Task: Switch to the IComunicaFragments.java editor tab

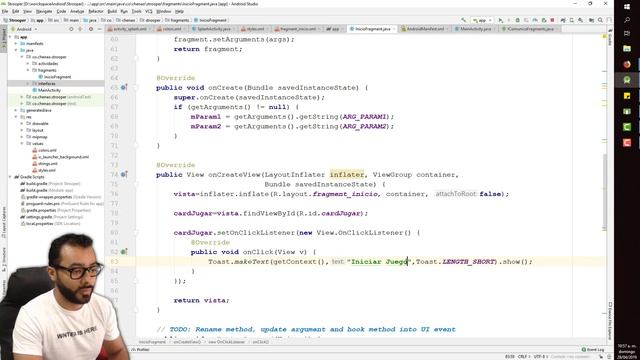Action: [530, 29]
